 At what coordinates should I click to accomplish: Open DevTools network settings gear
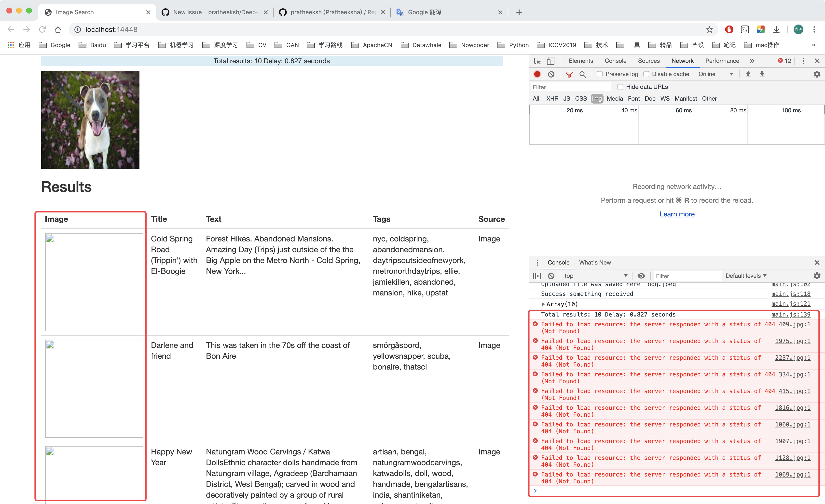(x=817, y=74)
